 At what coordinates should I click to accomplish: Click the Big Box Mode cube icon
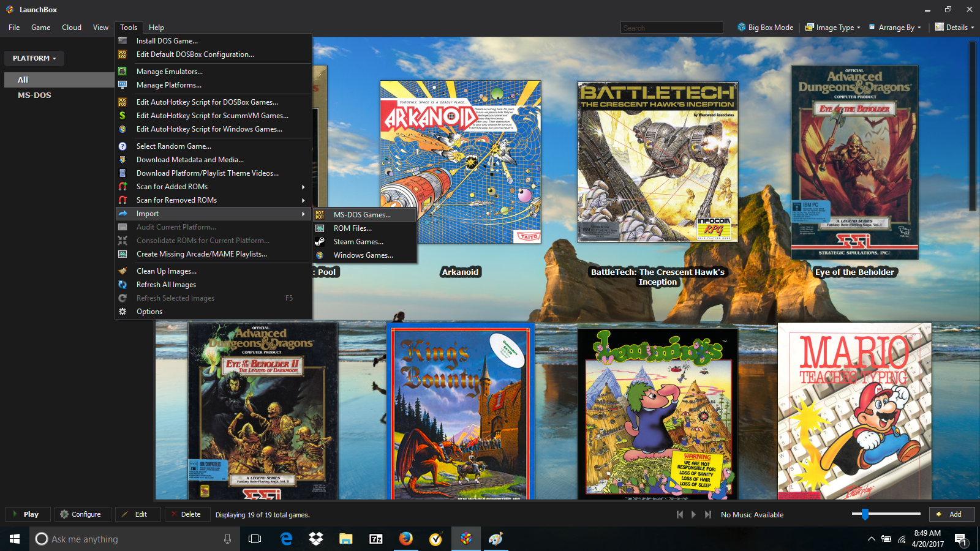coord(742,27)
